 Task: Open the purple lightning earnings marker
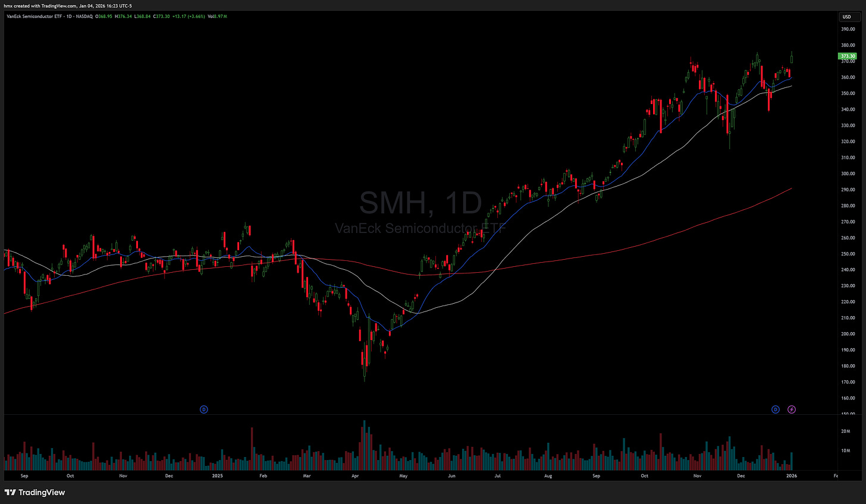[792, 409]
